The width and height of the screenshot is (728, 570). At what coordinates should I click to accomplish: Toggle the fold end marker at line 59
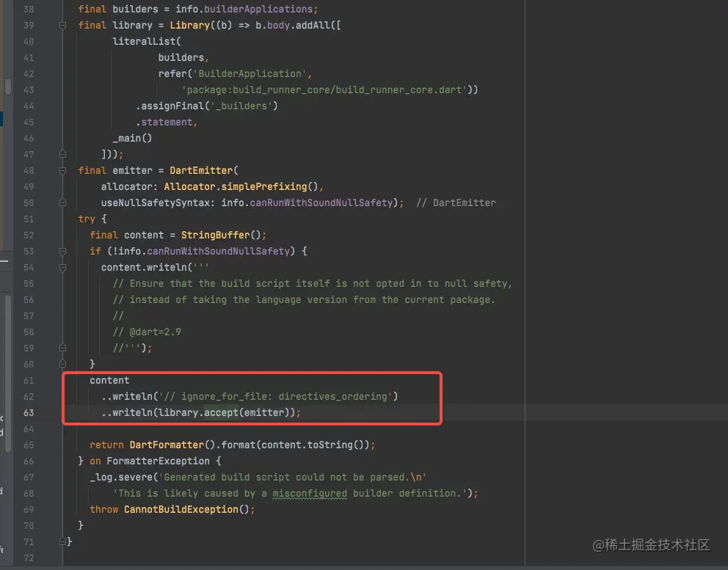(x=62, y=348)
